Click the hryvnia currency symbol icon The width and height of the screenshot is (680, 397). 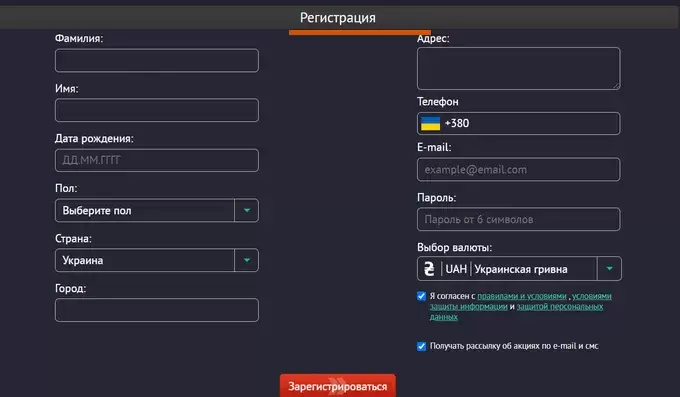429,269
